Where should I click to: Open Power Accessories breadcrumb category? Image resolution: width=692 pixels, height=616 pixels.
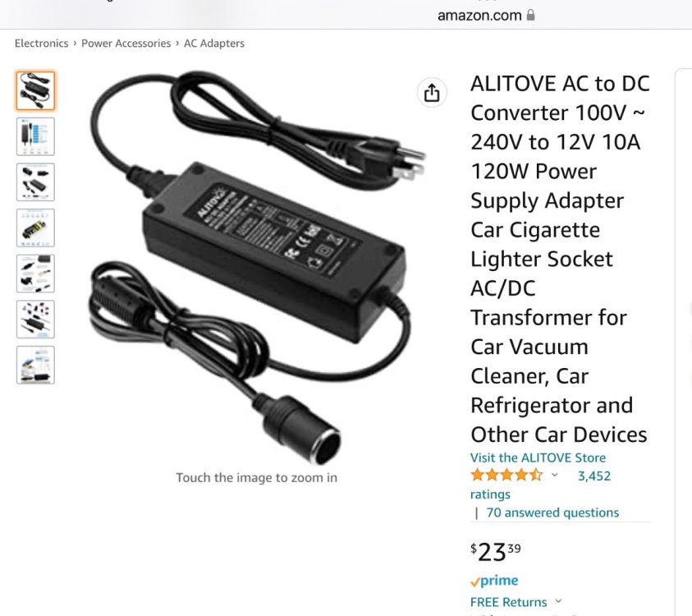(x=126, y=44)
